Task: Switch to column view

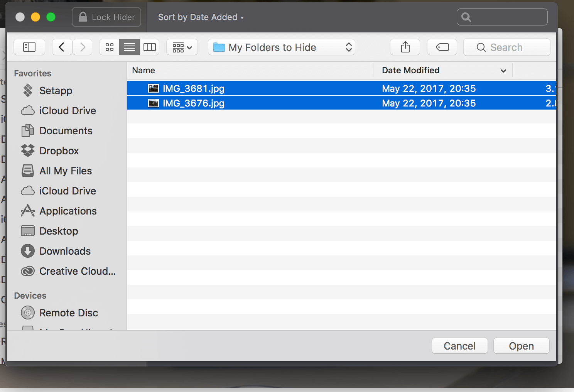Action: 150,47
